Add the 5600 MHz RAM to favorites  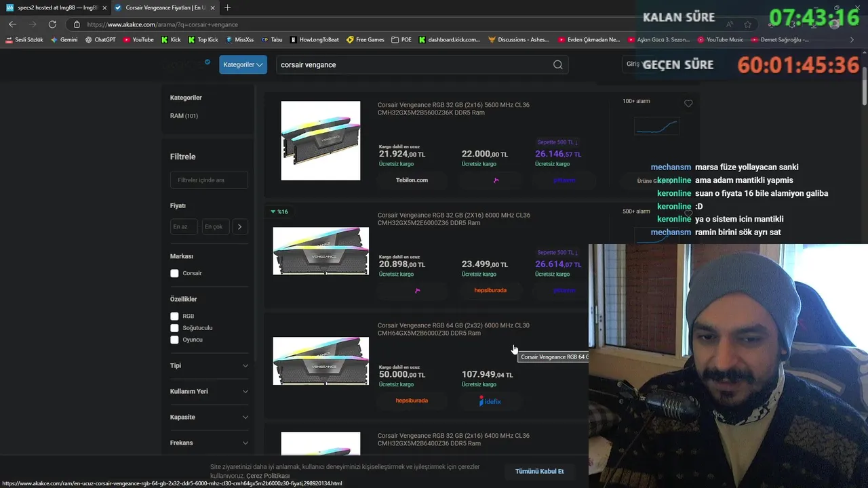(688, 104)
